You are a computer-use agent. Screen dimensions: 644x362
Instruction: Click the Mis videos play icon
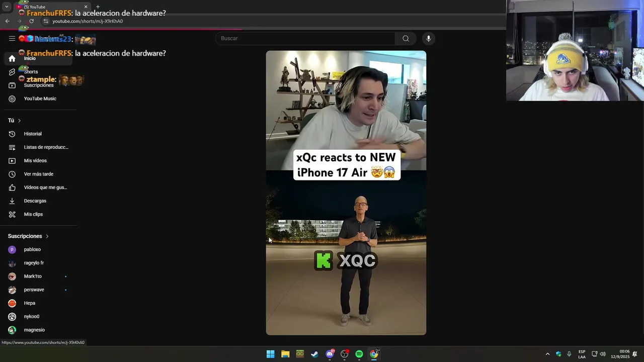(x=12, y=161)
